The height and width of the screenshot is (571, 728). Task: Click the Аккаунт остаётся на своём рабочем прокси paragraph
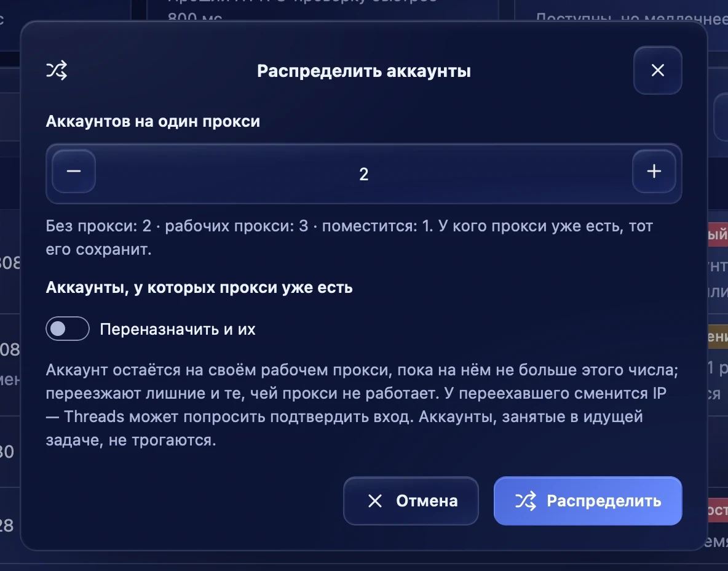click(363, 405)
